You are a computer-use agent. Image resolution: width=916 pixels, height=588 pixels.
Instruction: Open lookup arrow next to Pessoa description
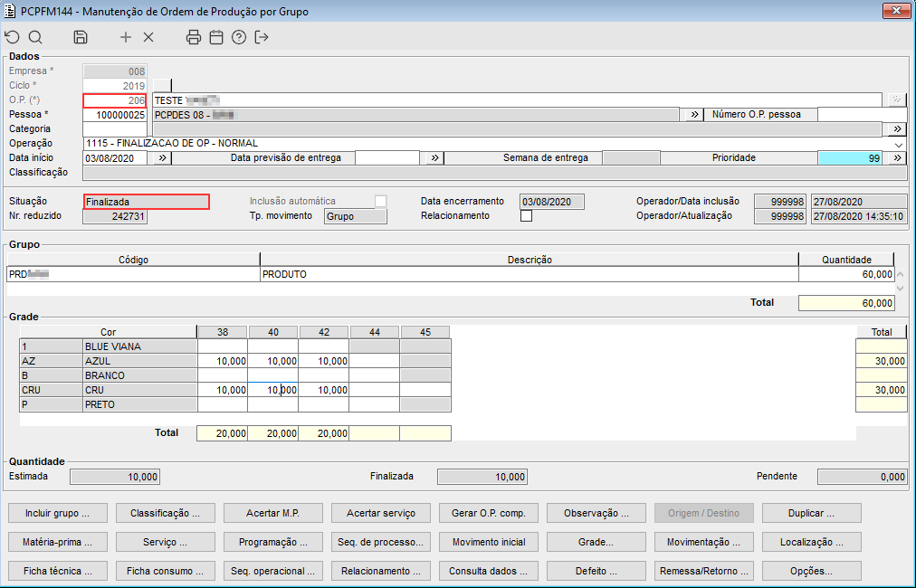(694, 115)
